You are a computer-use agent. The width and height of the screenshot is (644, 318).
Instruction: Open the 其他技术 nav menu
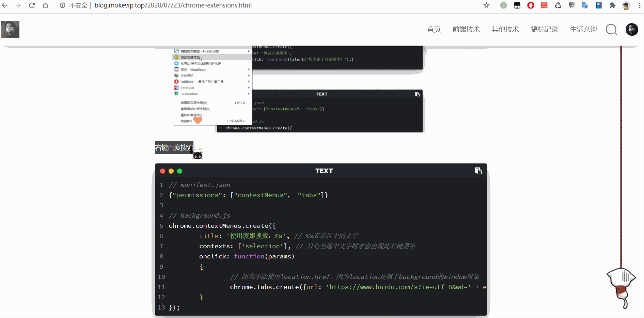(505, 29)
